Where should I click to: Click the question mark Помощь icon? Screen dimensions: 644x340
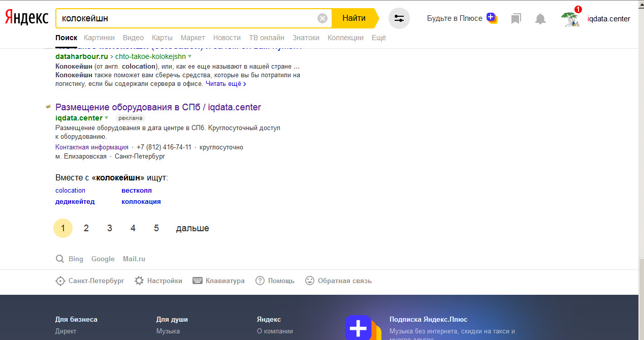point(260,281)
